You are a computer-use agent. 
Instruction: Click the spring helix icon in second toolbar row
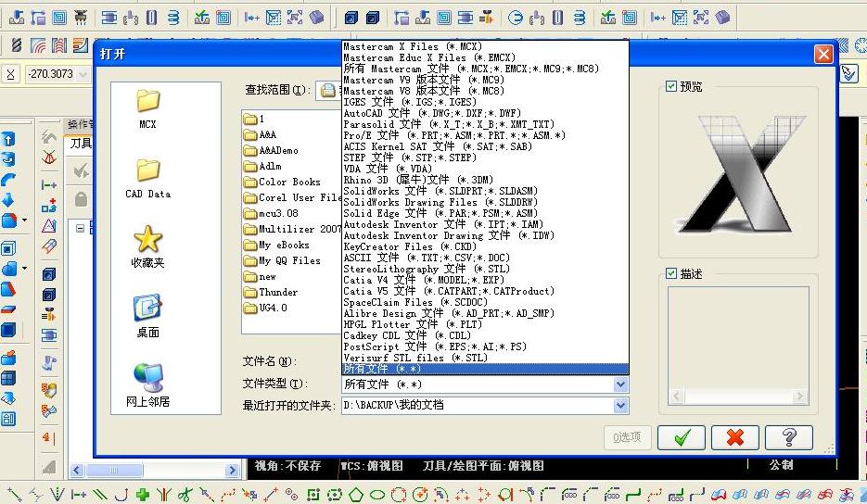click(x=16, y=44)
